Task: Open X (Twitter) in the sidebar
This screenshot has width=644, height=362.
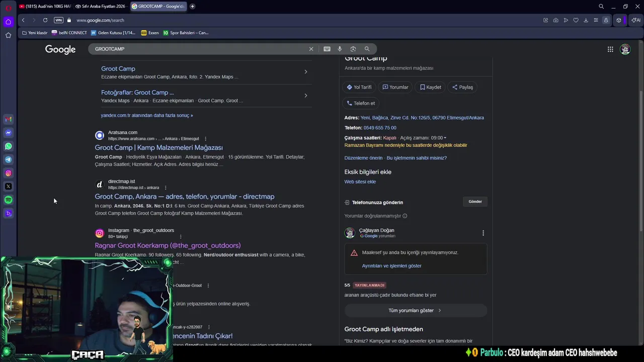Action: 8,187
